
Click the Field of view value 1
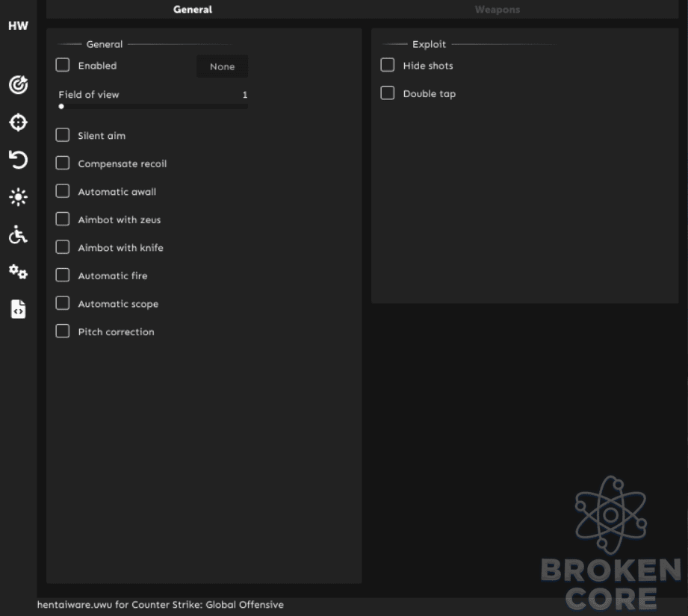pos(245,95)
